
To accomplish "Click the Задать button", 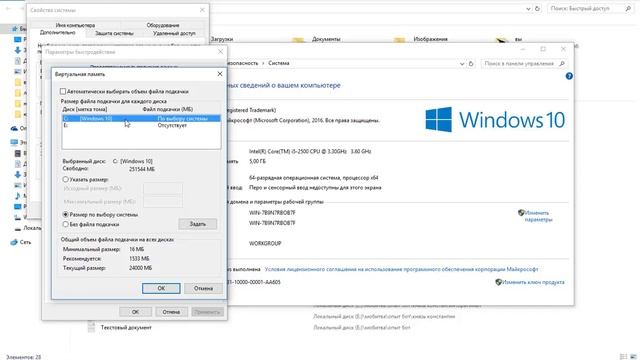I will (x=198, y=224).
